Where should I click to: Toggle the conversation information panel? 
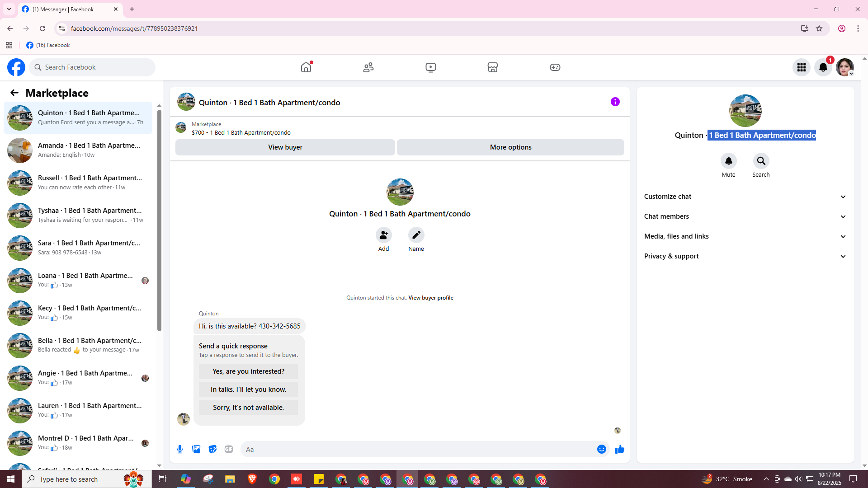615,102
